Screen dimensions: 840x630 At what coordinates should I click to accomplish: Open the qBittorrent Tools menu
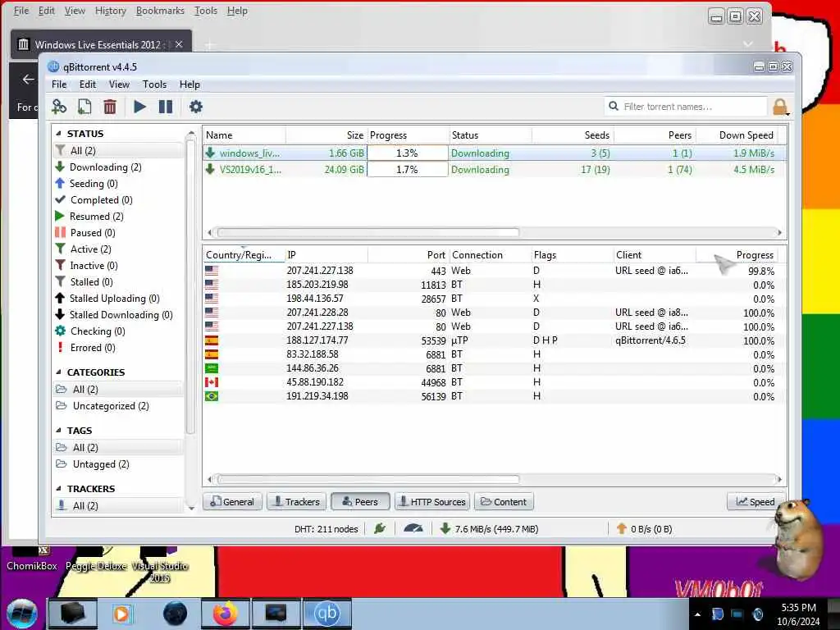coord(154,84)
